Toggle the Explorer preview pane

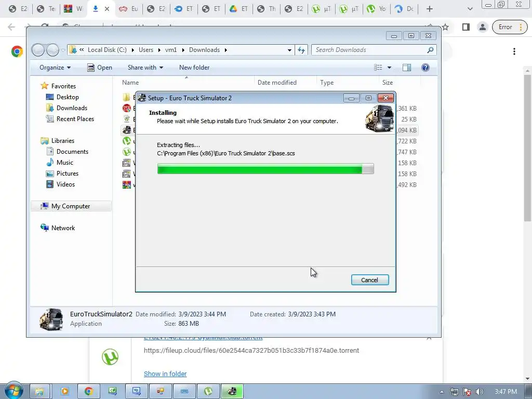point(407,68)
